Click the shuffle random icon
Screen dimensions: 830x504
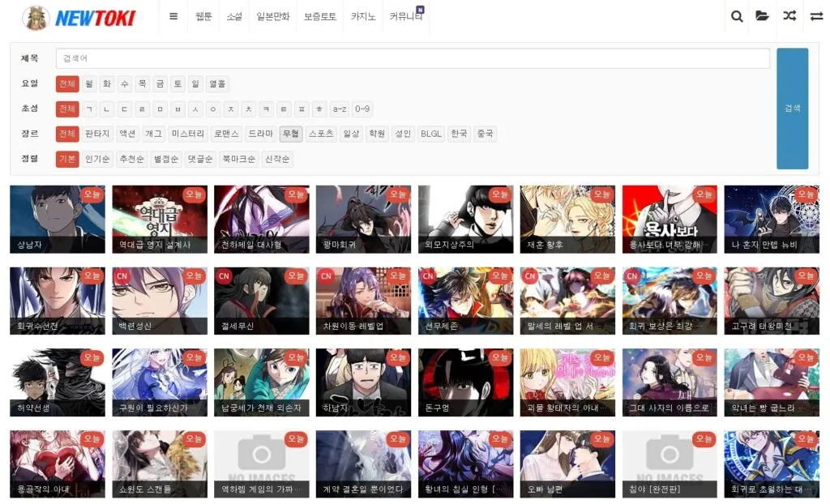pyautogui.click(x=789, y=16)
